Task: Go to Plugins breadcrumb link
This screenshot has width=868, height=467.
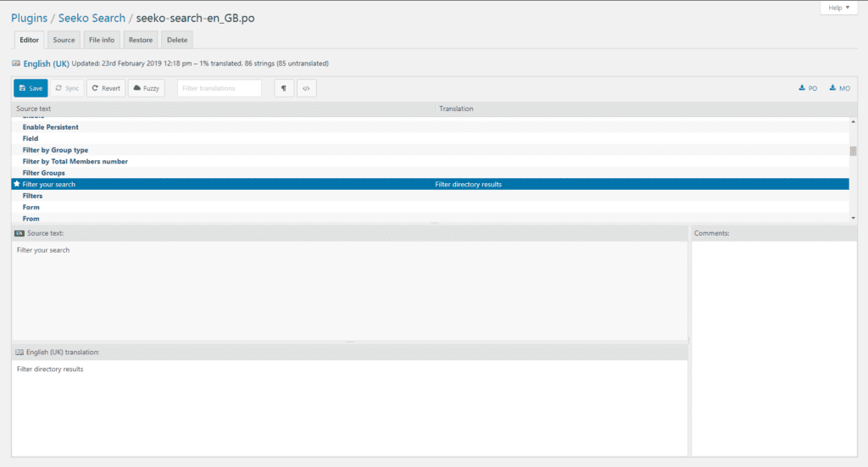Action: pyautogui.click(x=30, y=18)
